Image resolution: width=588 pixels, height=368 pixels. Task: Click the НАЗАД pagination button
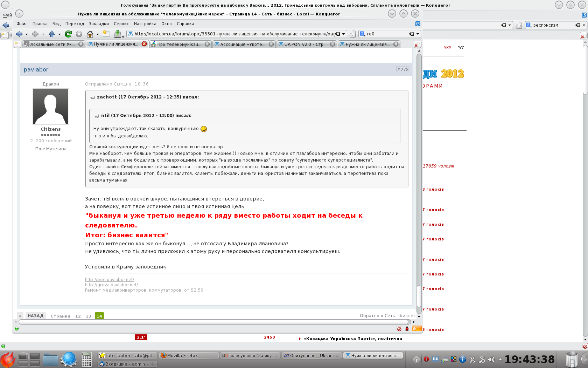tap(36, 316)
